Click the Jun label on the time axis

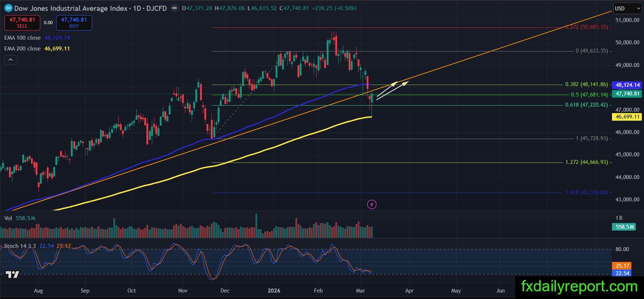pos(500,291)
